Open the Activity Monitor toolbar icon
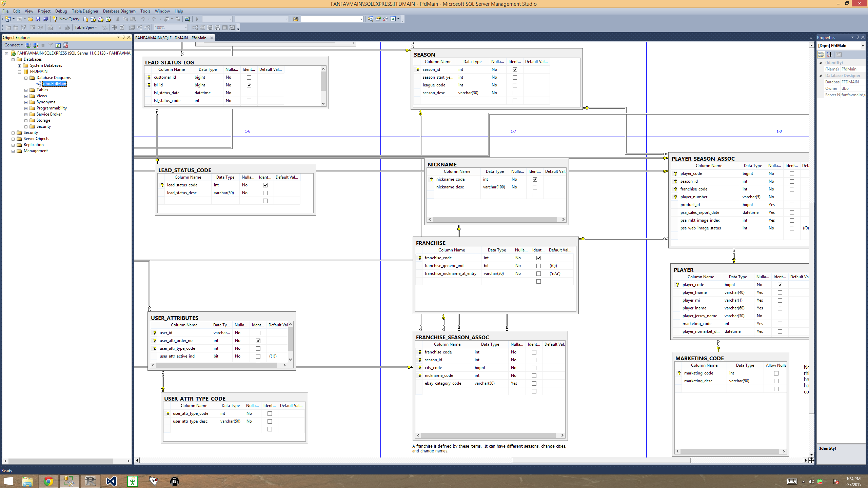 click(x=187, y=19)
